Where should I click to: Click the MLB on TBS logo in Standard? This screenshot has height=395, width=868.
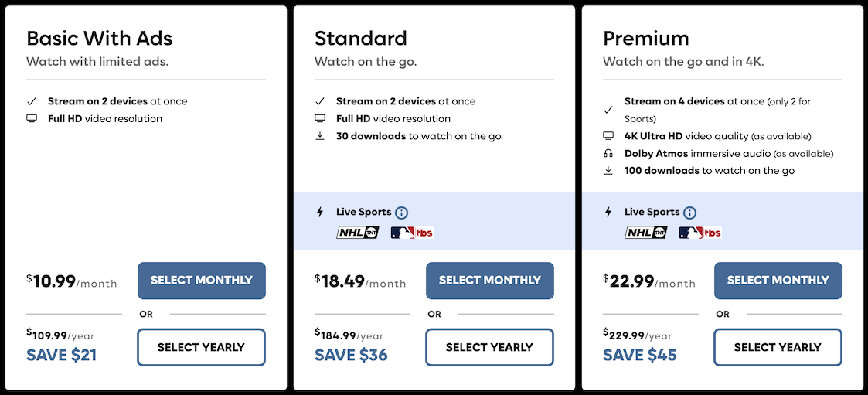coord(412,232)
